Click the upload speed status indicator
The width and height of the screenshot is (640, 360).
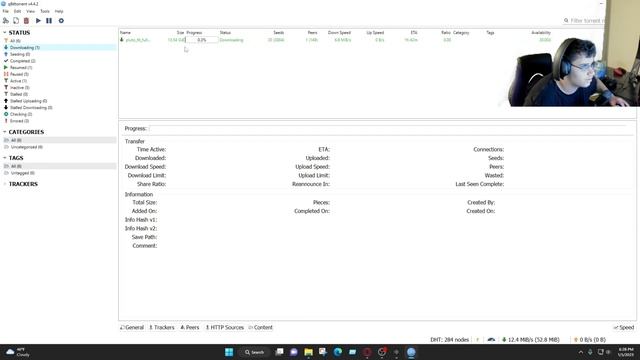click(x=590, y=340)
